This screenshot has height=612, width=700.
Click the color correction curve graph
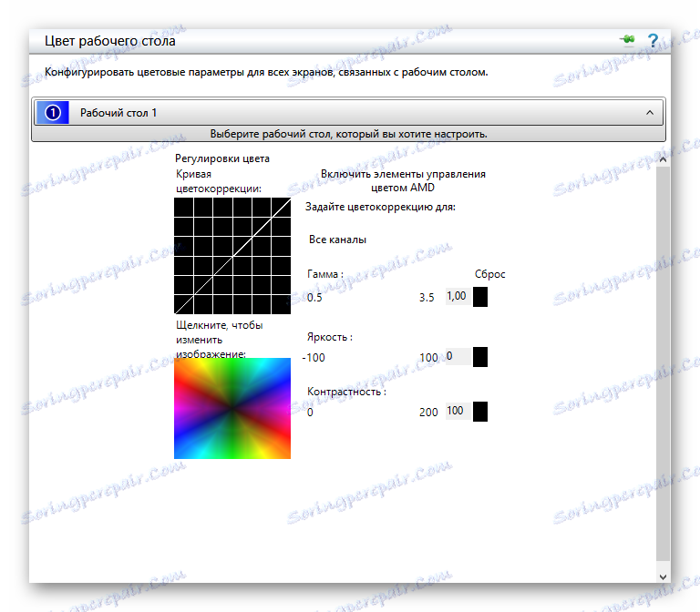[x=232, y=256]
